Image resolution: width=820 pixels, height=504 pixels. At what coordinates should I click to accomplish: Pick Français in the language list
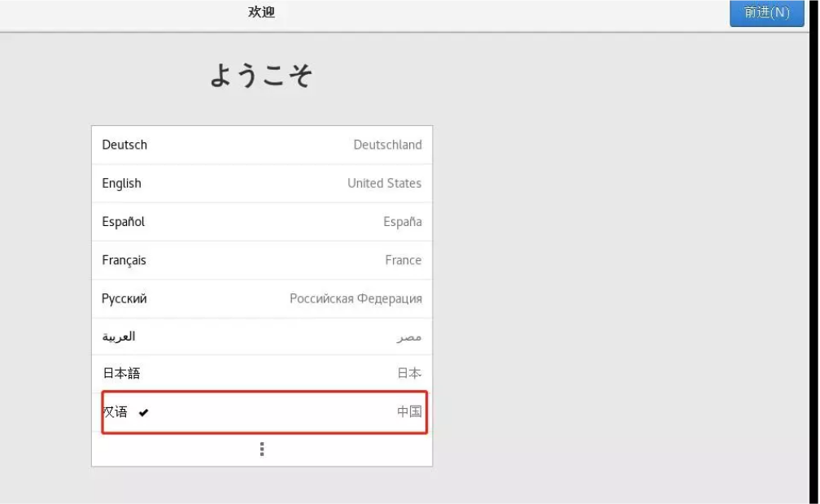[124, 260]
